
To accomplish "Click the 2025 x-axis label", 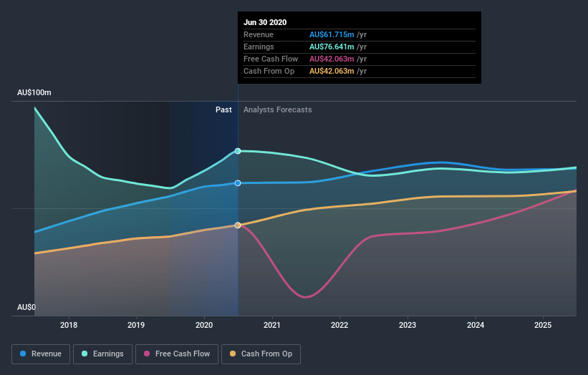I will [x=543, y=325].
